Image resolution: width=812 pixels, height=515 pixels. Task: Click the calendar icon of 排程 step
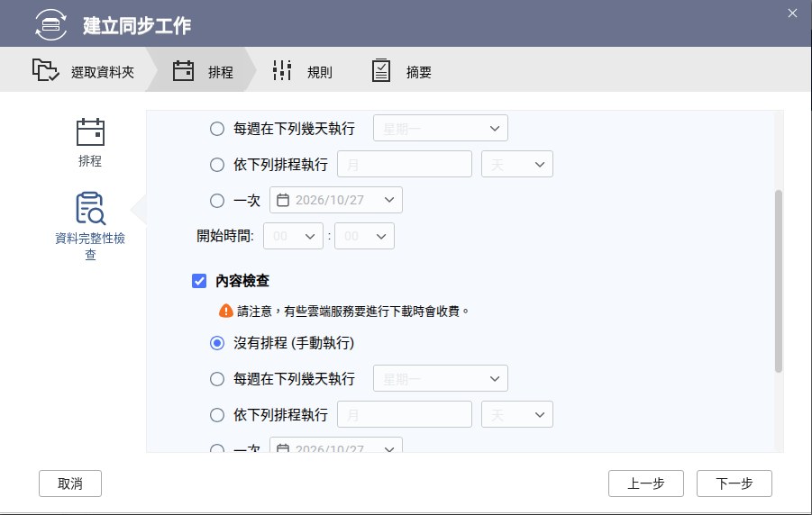[183, 70]
